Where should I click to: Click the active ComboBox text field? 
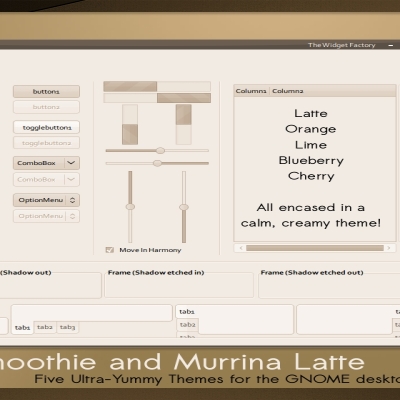pos(38,163)
